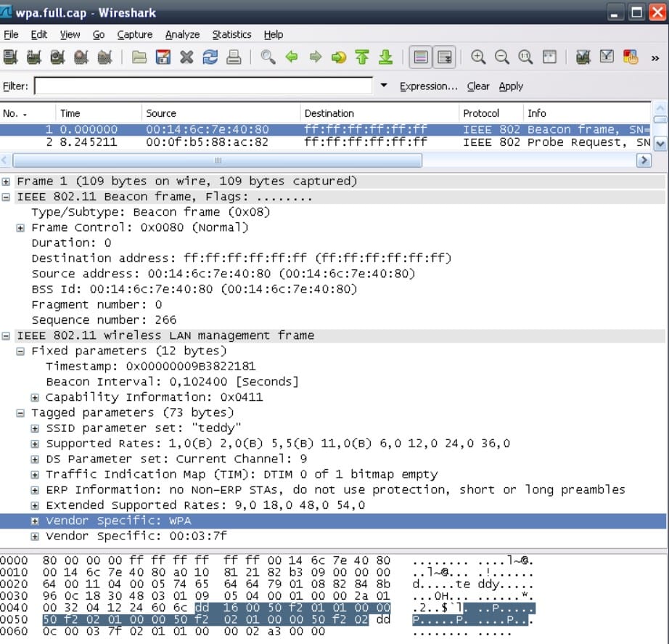This screenshot has height=644, width=669.
Task: Reset text zoom to normal size
Action: pyautogui.click(x=525, y=57)
